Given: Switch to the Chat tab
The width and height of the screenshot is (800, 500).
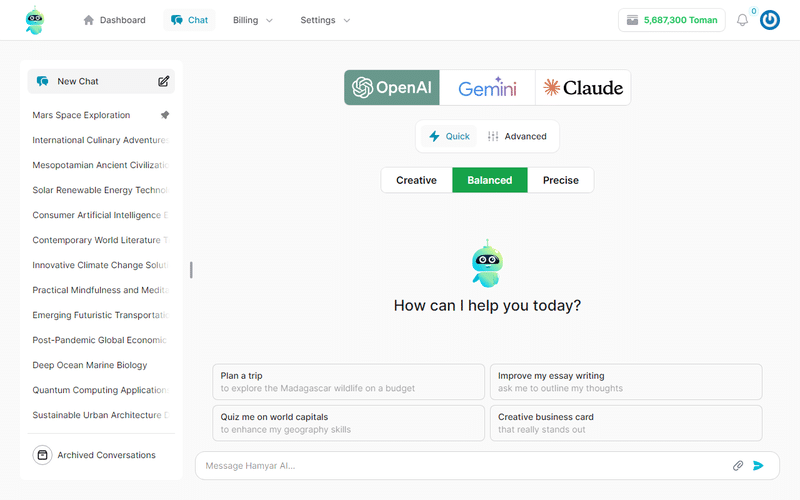Looking at the screenshot, I should point(189,20).
